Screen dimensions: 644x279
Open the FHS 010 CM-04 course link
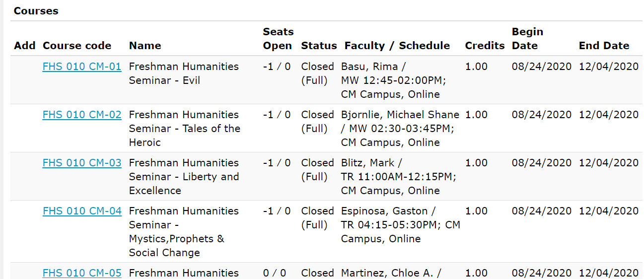coord(82,211)
